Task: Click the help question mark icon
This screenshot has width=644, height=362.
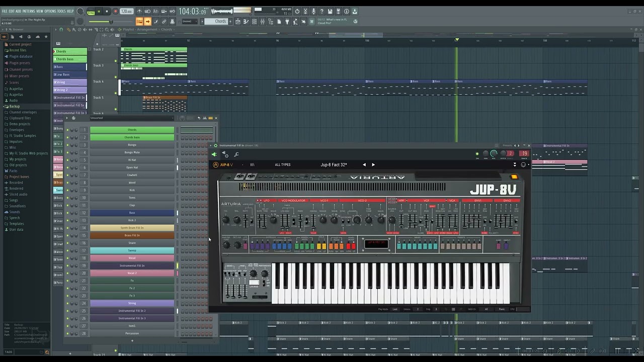Action: [322, 12]
